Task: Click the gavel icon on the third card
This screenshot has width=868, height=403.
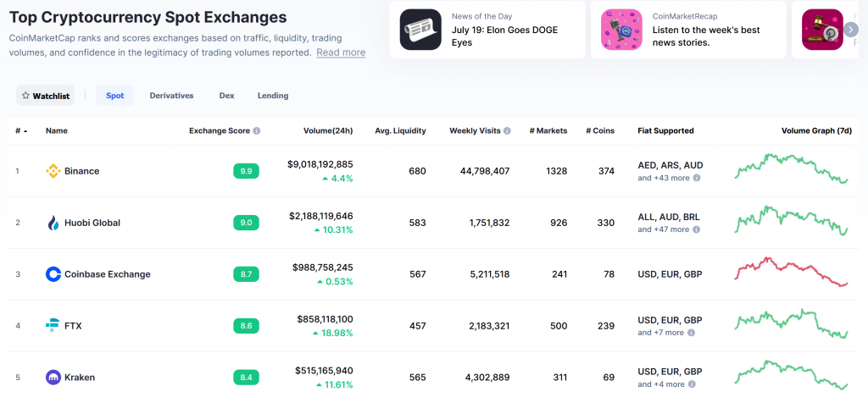Action: [x=822, y=30]
